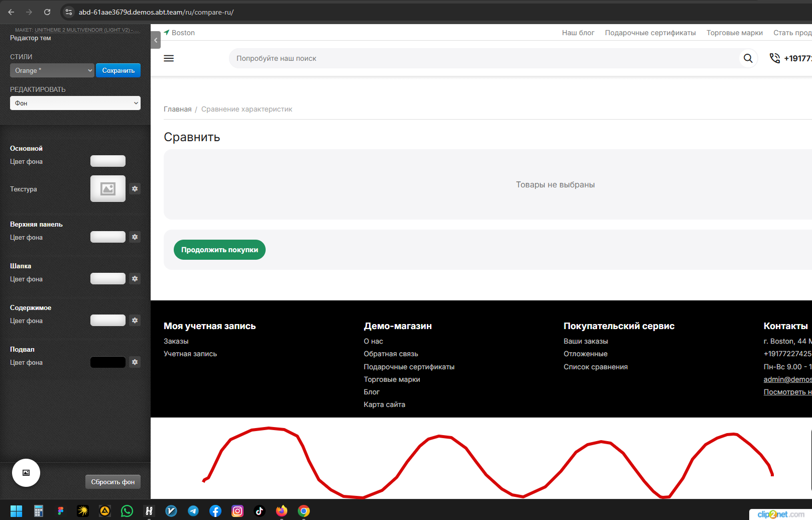Open the hamburger menu in site header
This screenshot has height=520, width=812.
[169, 58]
